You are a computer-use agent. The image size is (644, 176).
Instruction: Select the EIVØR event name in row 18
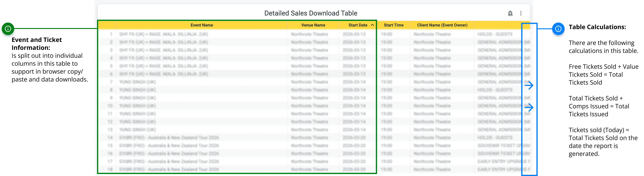point(169,169)
